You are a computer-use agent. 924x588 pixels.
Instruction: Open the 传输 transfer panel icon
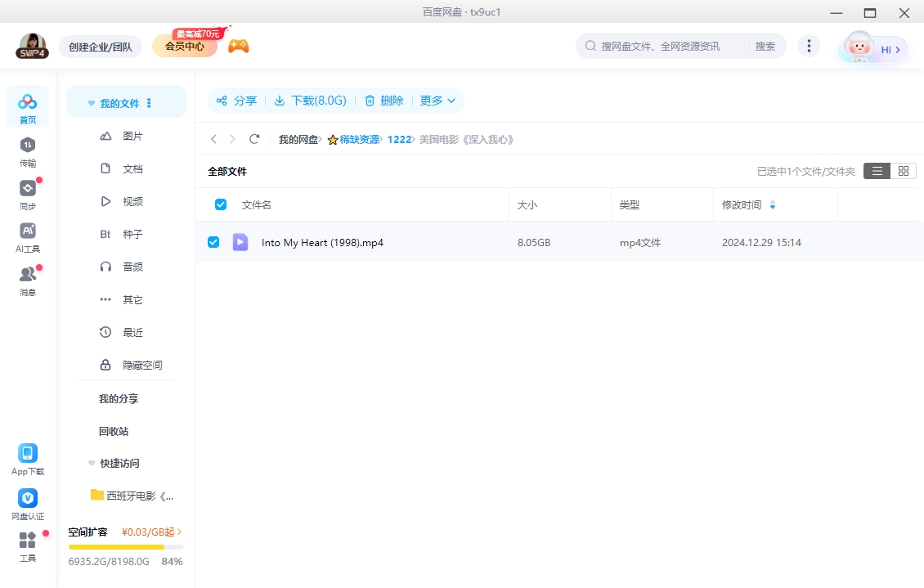pos(28,146)
